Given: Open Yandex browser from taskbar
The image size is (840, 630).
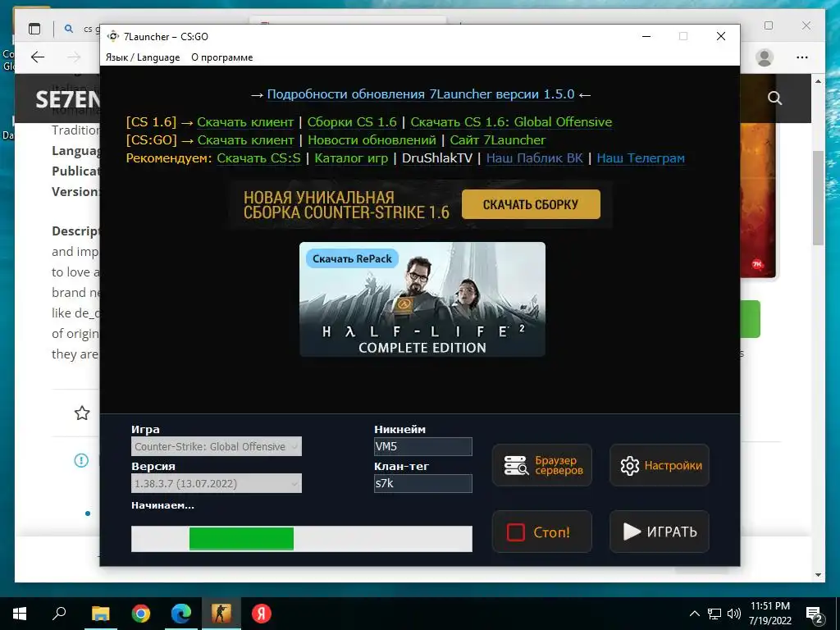Looking at the screenshot, I should [x=262, y=614].
